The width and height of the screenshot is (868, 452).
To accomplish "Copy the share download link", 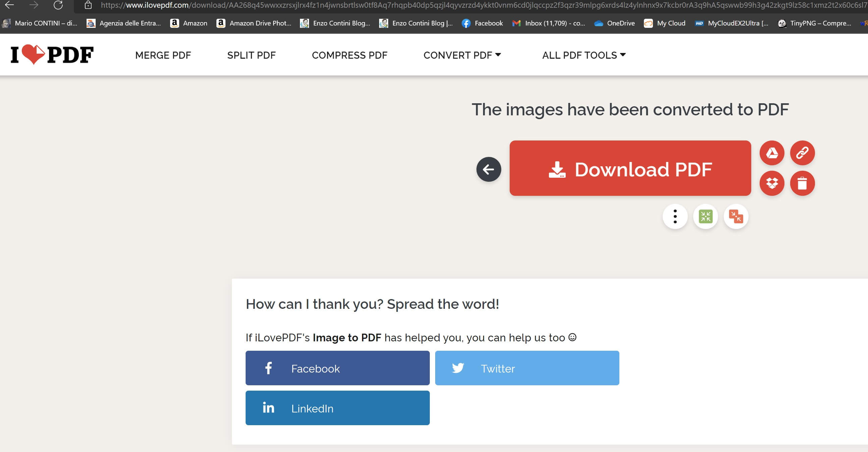I will click(802, 153).
